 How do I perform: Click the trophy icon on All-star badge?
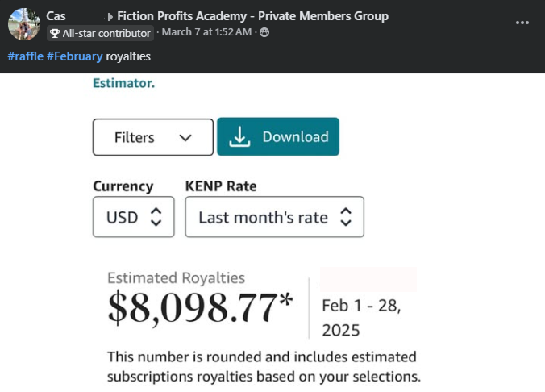pyautogui.click(x=55, y=34)
